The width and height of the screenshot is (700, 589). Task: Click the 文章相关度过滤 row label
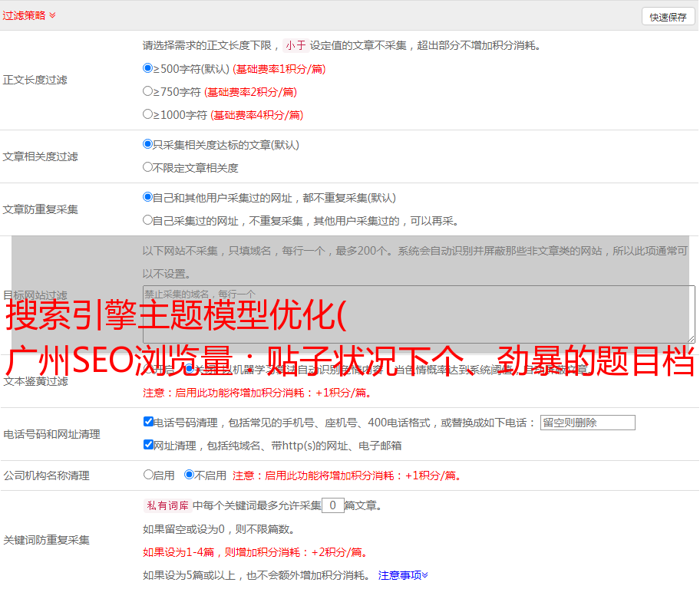coord(40,156)
